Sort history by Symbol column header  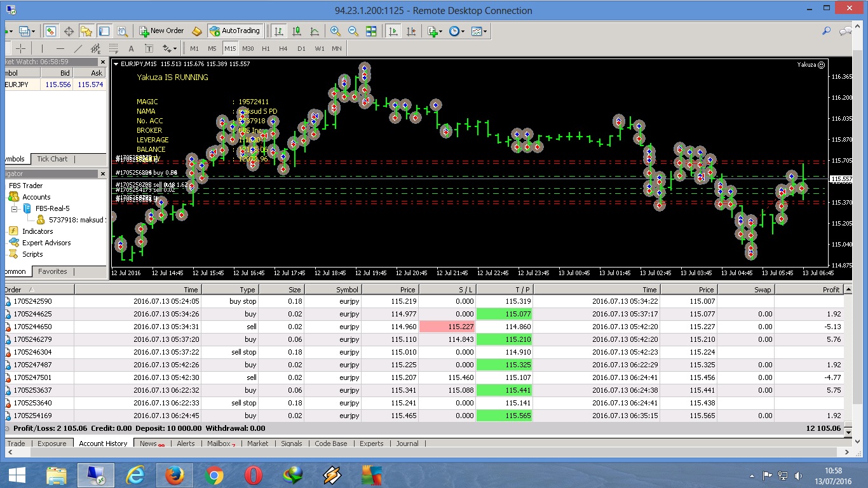(332, 289)
